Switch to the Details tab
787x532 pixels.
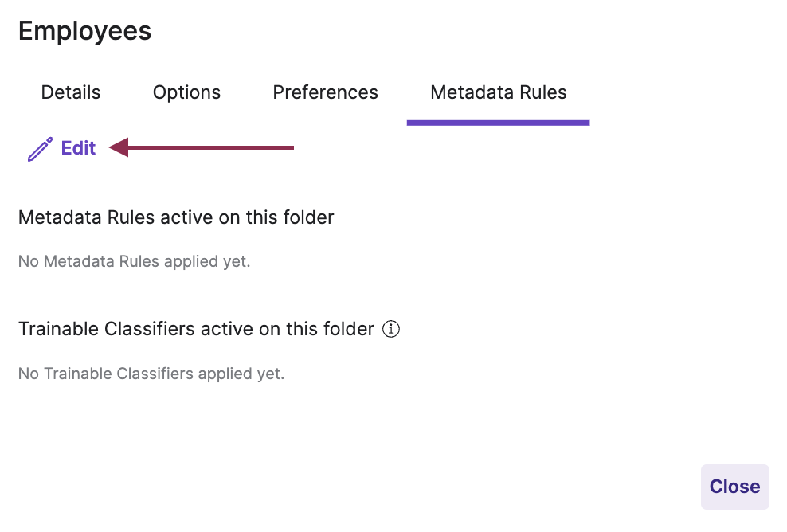coord(70,92)
